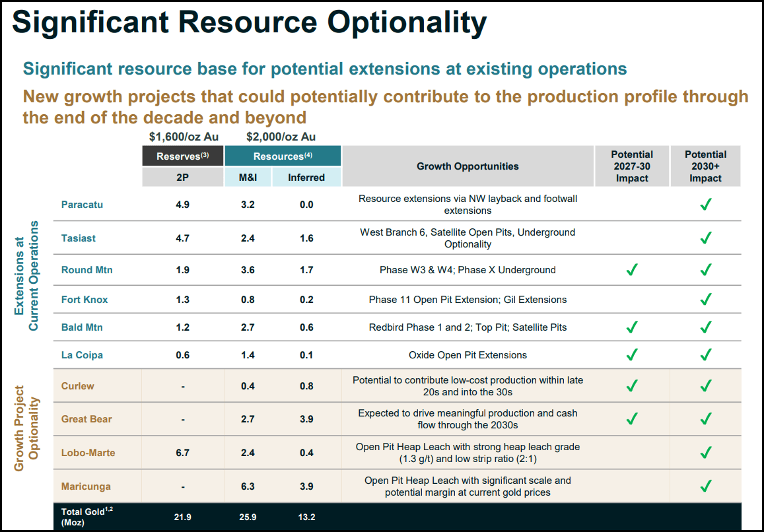Viewport: 764px width, 532px height.
Task: Toggle the Tasiast 2030+ Impact checkmark
Action: [705, 238]
